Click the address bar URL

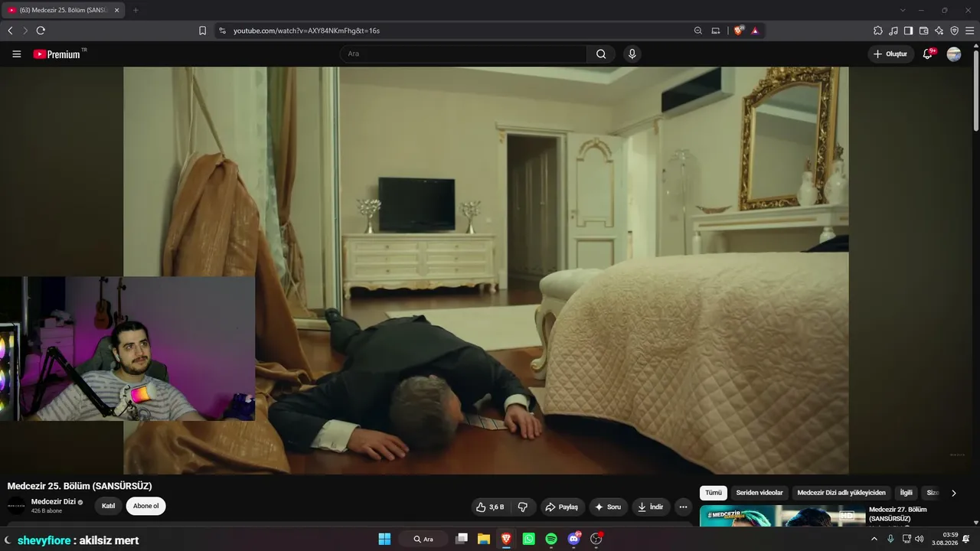pos(306,31)
